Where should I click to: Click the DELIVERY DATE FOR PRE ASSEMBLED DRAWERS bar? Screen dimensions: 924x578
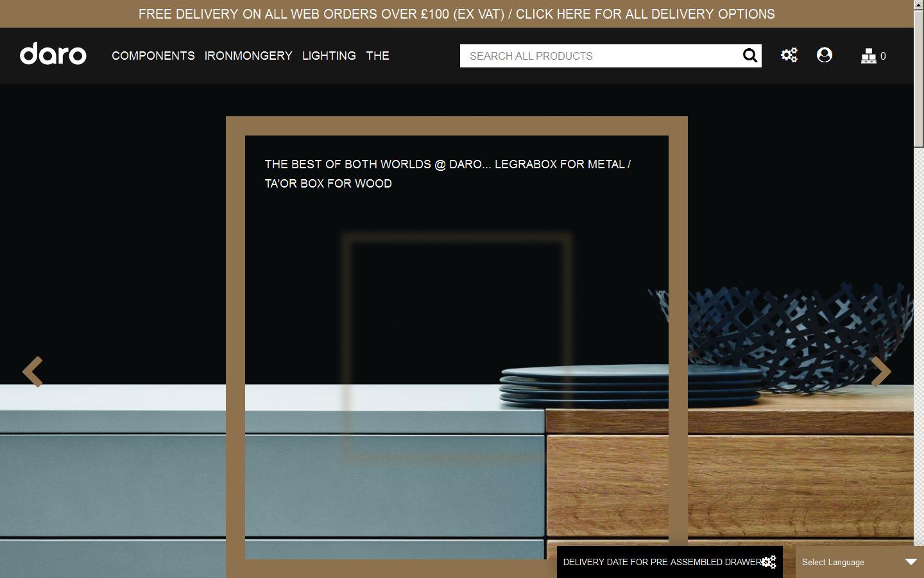coord(661,562)
